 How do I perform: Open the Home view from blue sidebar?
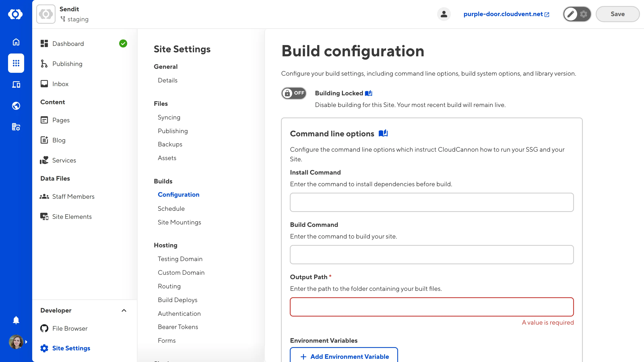pyautogui.click(x=16, y=42)
